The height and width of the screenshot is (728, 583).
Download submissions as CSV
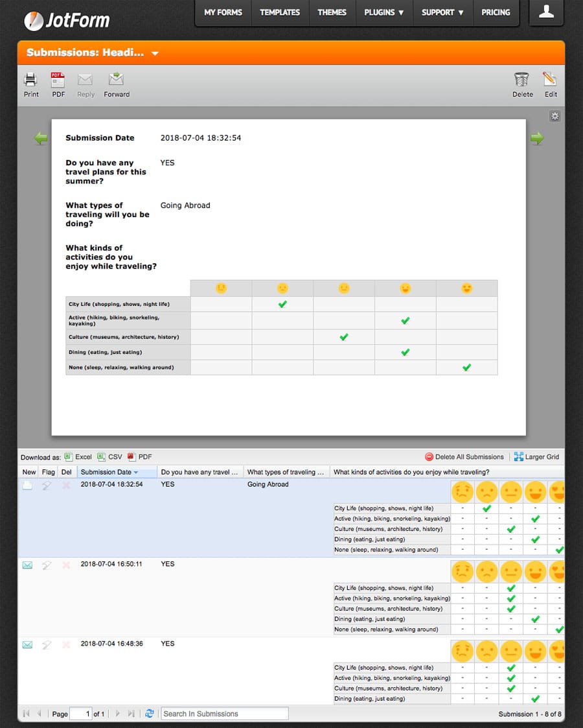pos(110,457)
